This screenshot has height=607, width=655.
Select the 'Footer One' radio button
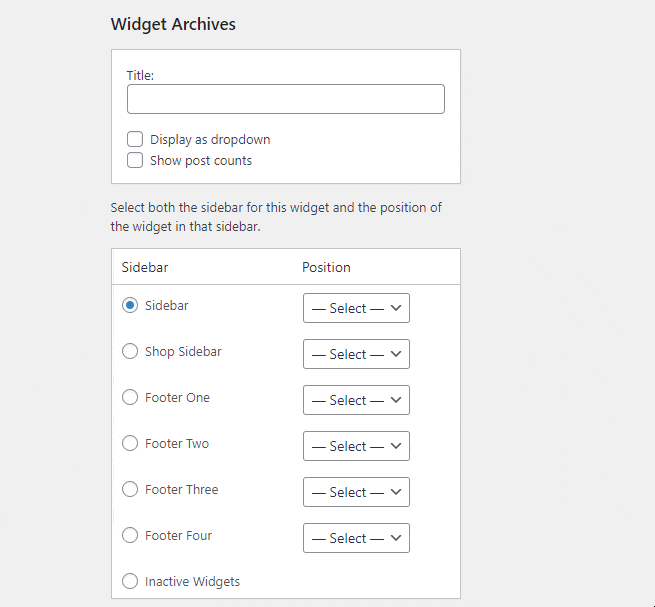(x=130, y=398)
